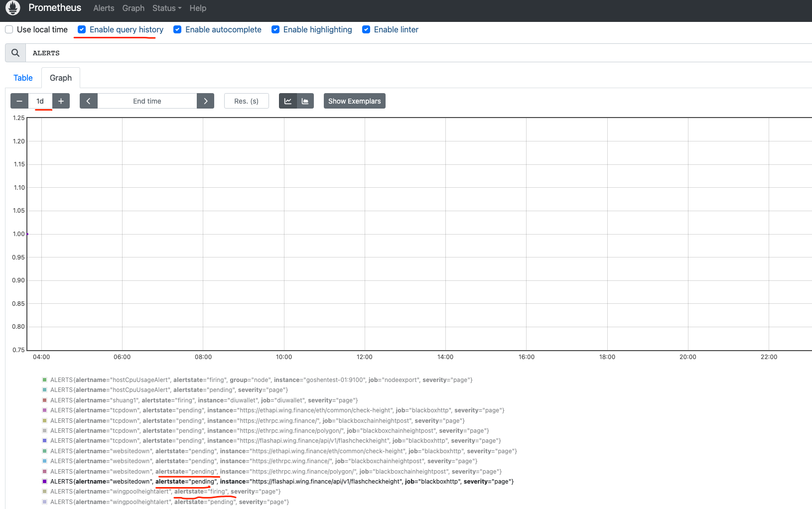Switch to stacked area graph mode
The image size is (812, 509).
(305, 101)
